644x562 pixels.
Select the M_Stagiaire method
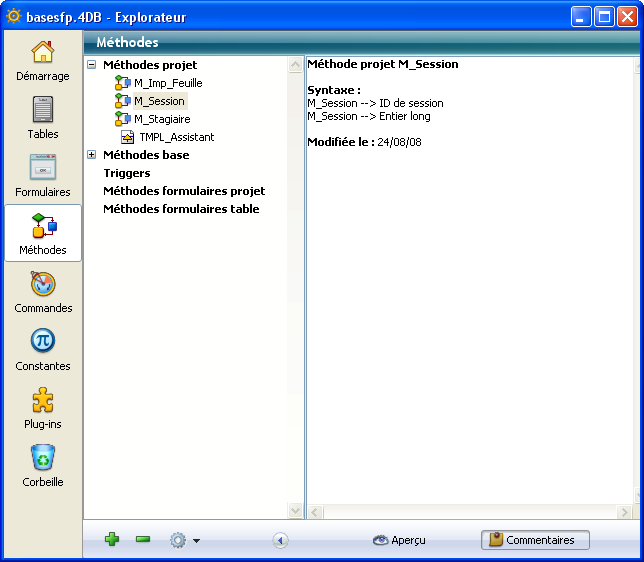pos(162,119)
